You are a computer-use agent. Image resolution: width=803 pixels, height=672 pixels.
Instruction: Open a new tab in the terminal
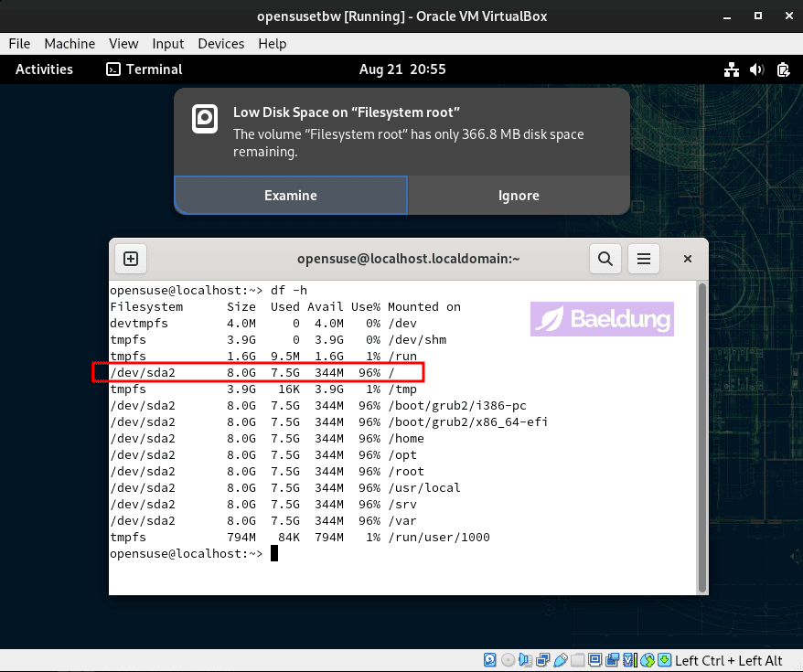(x=131, y=259)
